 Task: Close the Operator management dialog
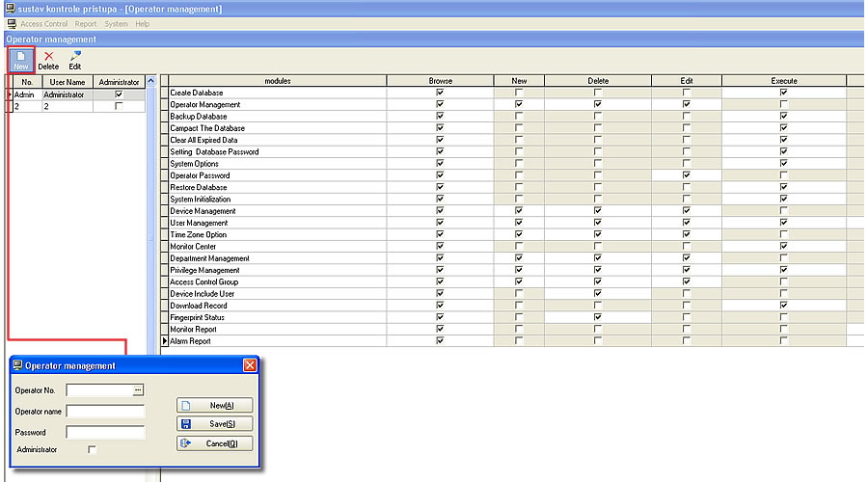(250, 365)
